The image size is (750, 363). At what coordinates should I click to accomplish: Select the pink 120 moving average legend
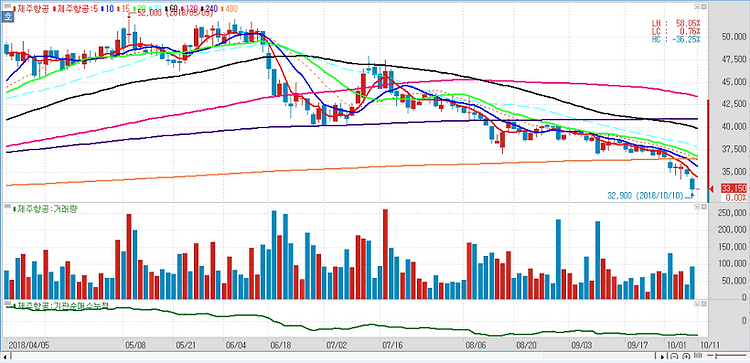pos(190,8)
